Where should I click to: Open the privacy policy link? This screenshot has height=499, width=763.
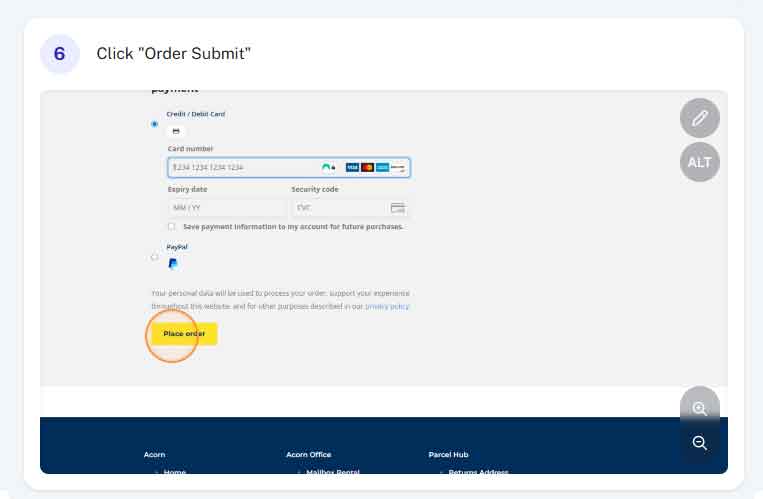387,306
